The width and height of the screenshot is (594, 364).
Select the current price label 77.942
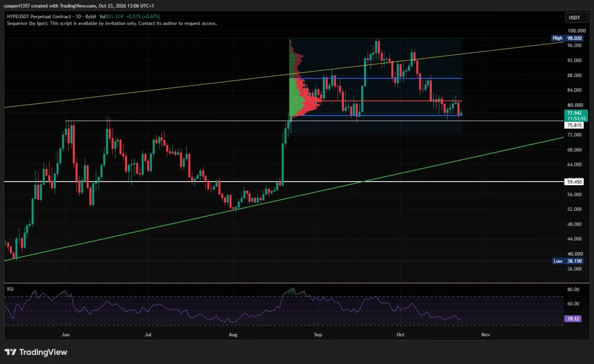tap(575, 113)
